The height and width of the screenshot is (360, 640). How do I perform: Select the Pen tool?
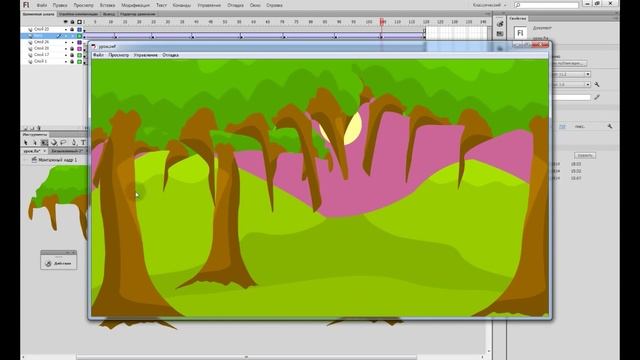[x=74, y=142]
